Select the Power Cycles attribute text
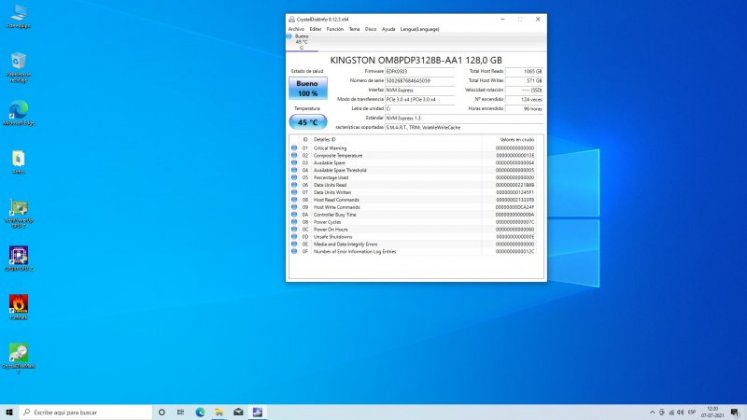The image size is (747, 420). point(327,222)
